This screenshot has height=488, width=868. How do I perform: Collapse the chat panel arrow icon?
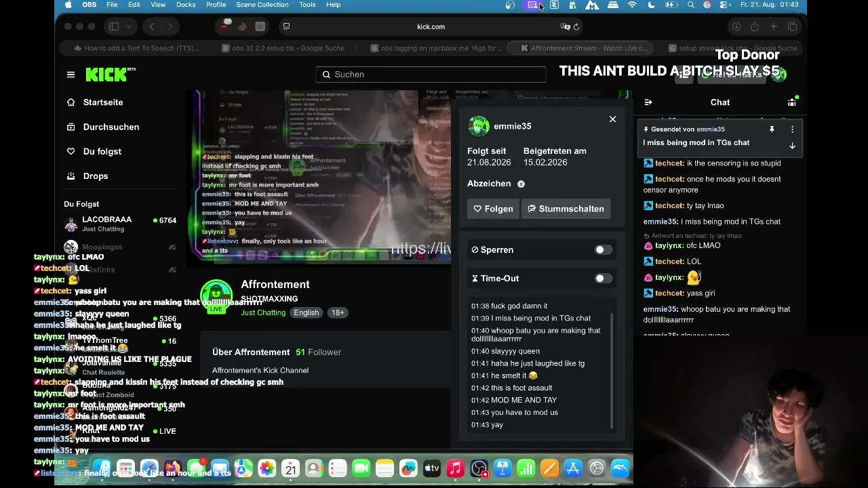648,102
